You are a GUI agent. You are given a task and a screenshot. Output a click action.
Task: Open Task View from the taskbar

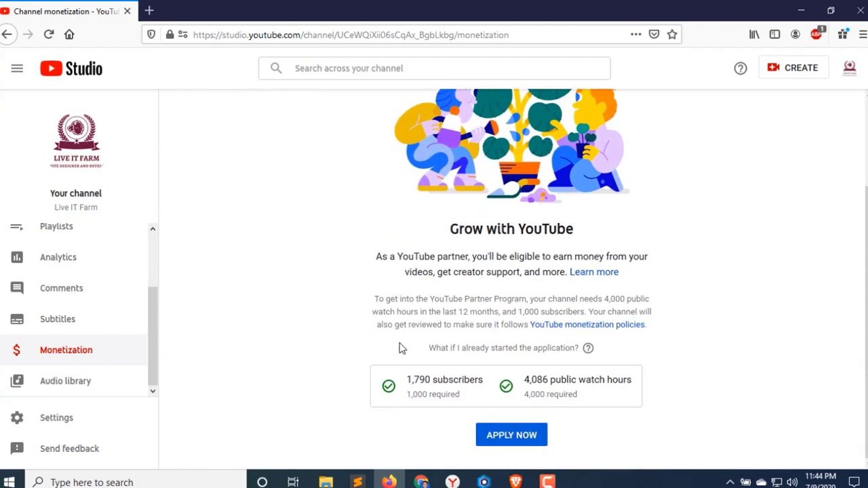pos(293,482)
